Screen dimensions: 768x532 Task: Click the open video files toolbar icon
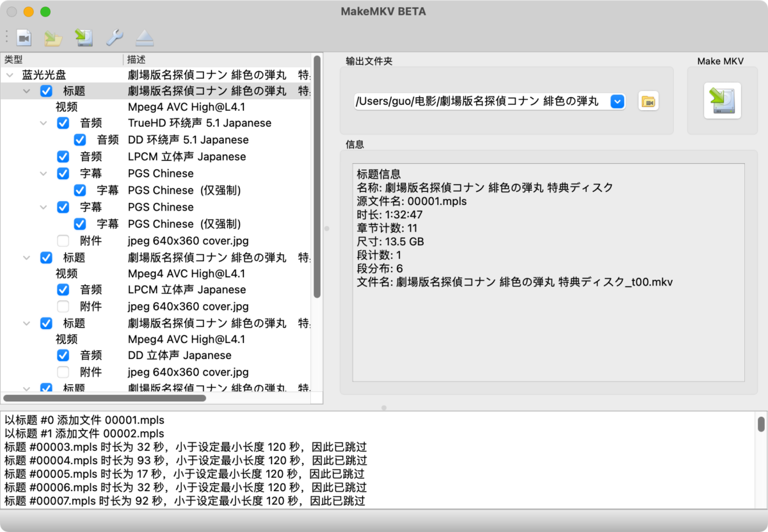24,38
